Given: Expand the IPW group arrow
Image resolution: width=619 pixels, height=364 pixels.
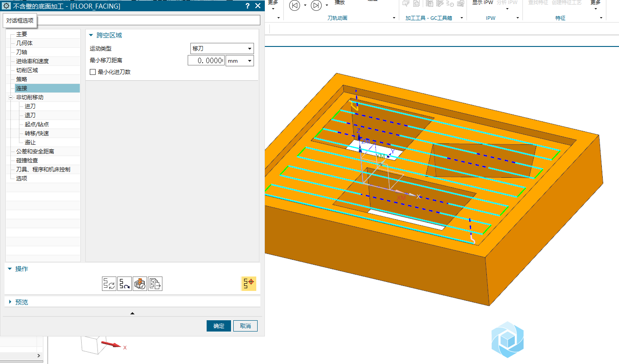Looking at the screenshot, I should [518, 18].
